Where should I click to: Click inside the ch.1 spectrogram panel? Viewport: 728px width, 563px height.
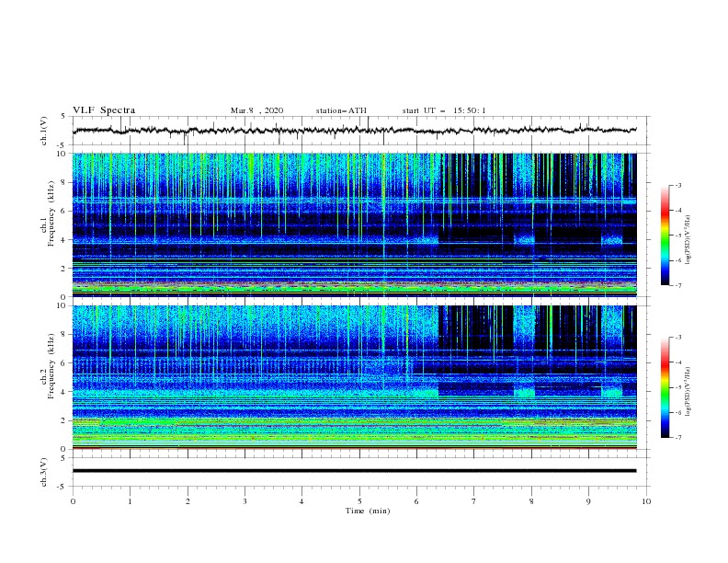coord(354,224)
